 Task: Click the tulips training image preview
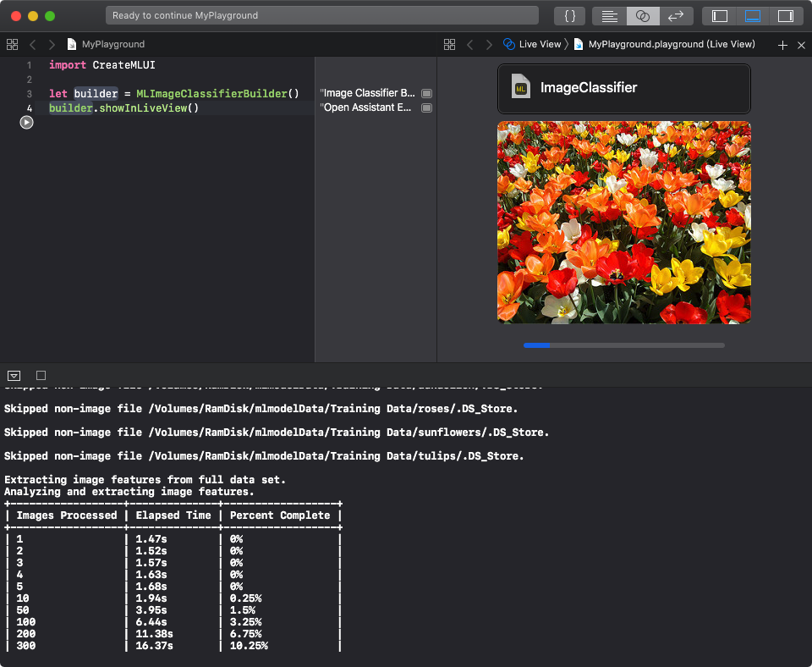[623, 222]
